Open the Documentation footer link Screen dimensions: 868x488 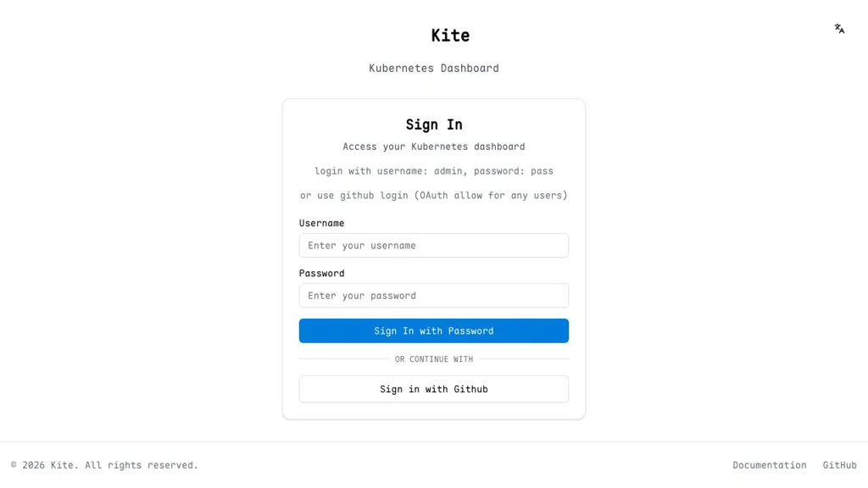pyautogui.click(x=769, y=465)
